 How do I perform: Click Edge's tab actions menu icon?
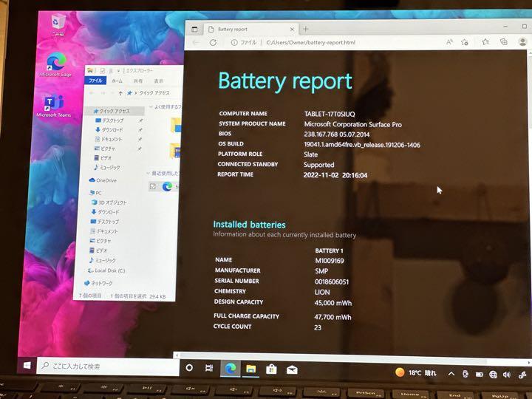pyautogui.click(x=194, y=29)
